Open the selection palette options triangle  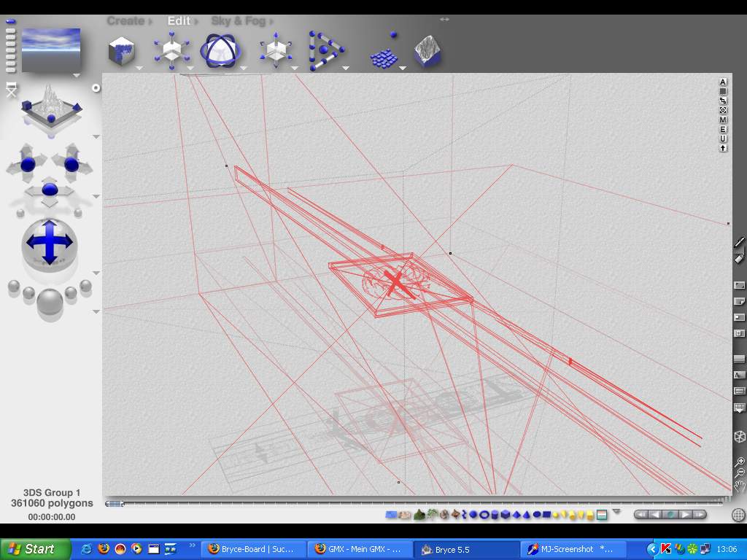coord(616,512)
